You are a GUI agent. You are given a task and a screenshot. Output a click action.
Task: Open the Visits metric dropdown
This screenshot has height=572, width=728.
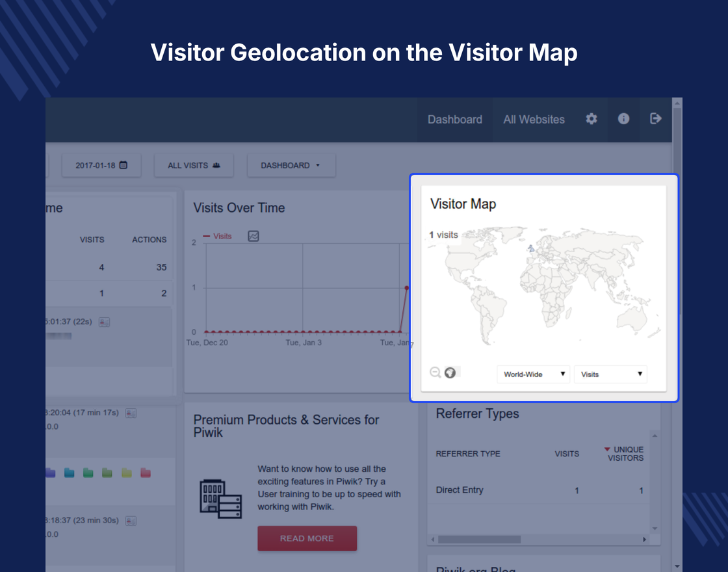click(610, 374)
